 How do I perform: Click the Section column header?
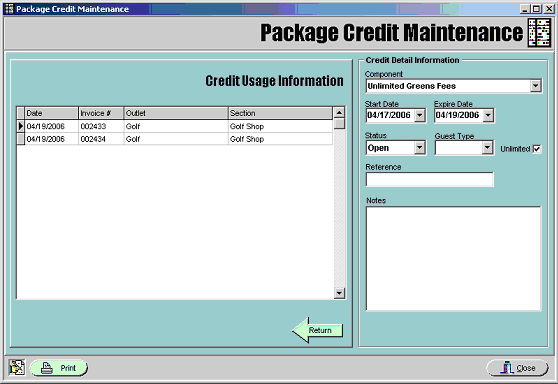pos(280,113)
